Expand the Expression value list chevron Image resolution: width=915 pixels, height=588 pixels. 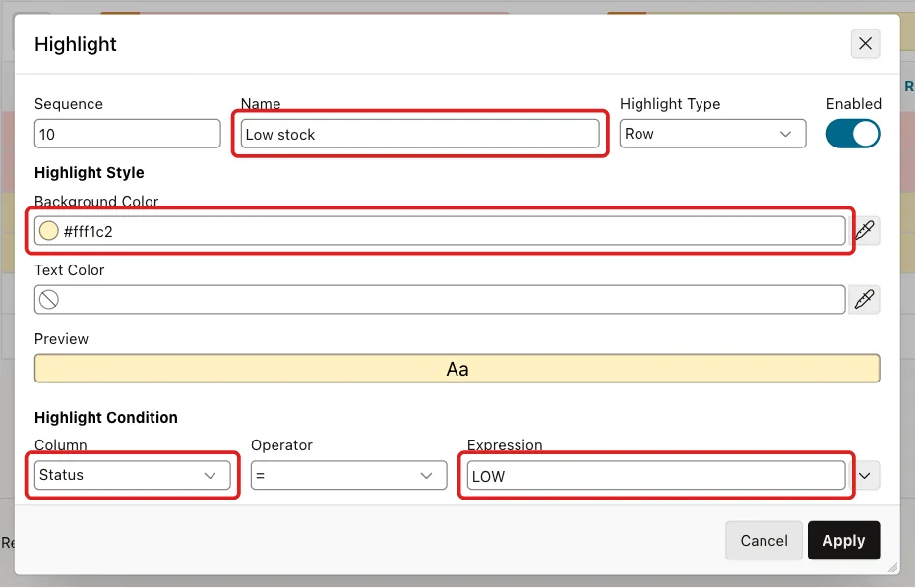[864, 476]
